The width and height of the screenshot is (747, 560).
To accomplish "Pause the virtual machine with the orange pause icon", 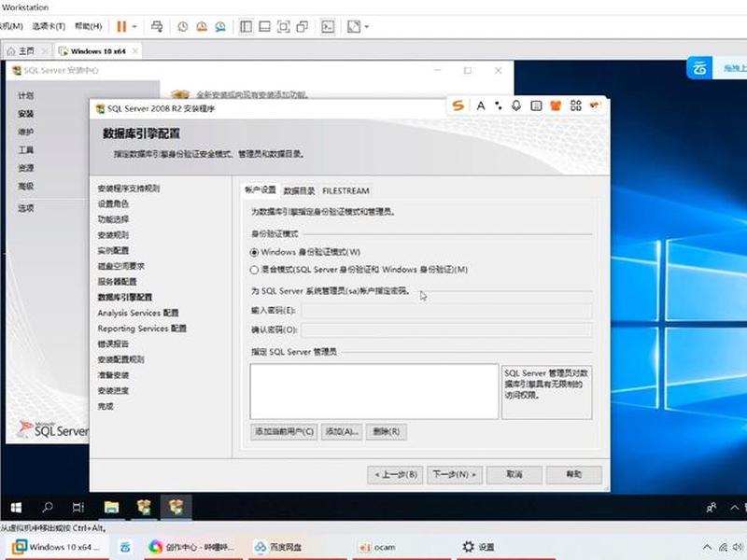I will click(121, 27).
